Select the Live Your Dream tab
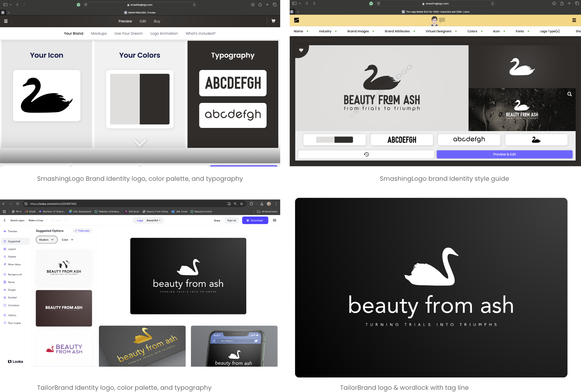 pyautogui.click(x=129, y=34)
